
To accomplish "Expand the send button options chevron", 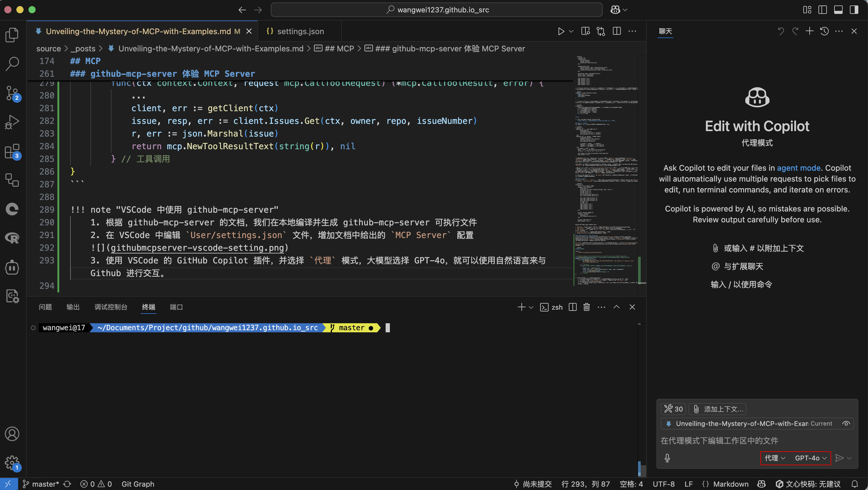I will (849, 458).
